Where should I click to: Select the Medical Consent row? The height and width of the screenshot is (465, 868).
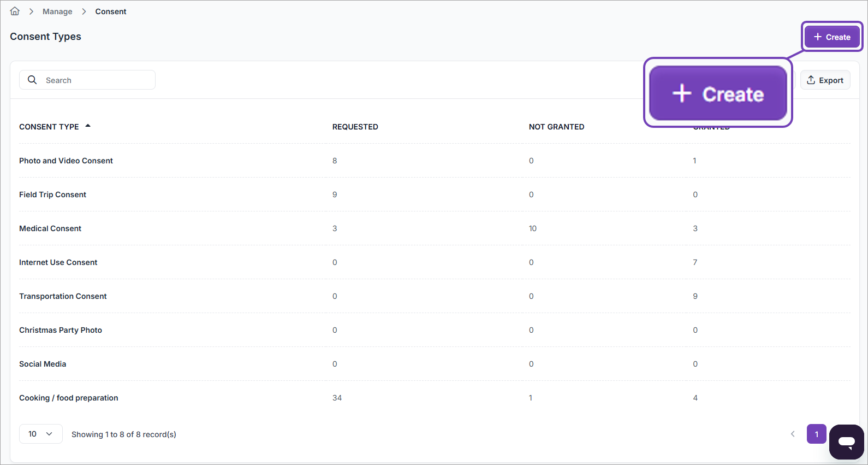coord(50,228)
